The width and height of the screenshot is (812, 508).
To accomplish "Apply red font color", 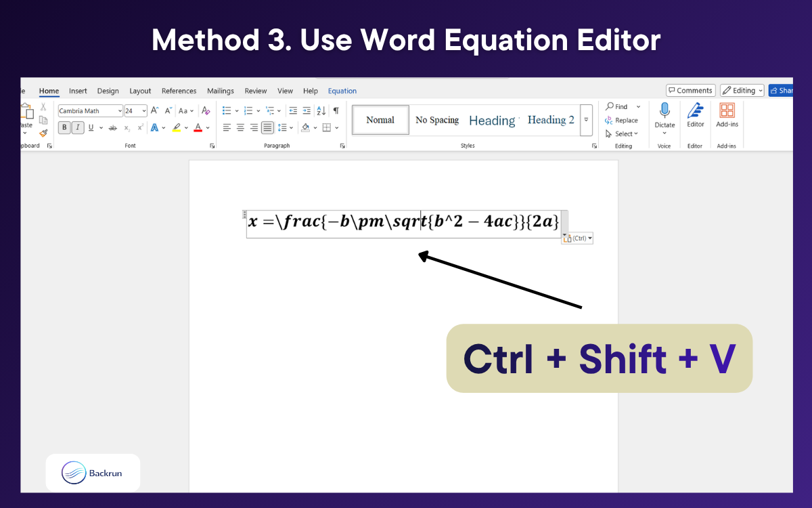I will point(198,127).
